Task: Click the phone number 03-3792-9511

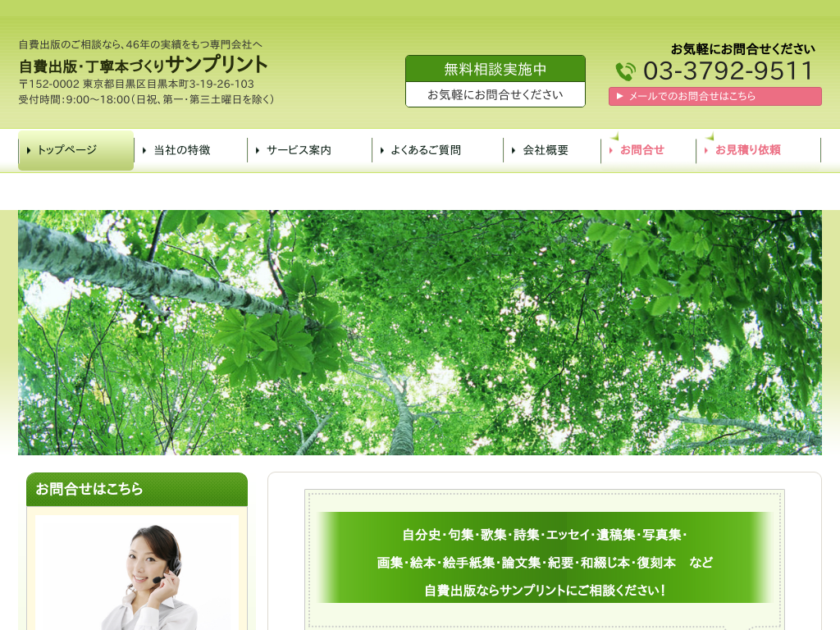Action: pos(728,71)
